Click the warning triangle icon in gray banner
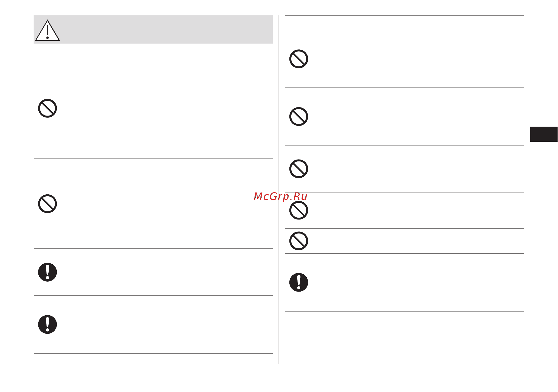 (x=48, y=30)
